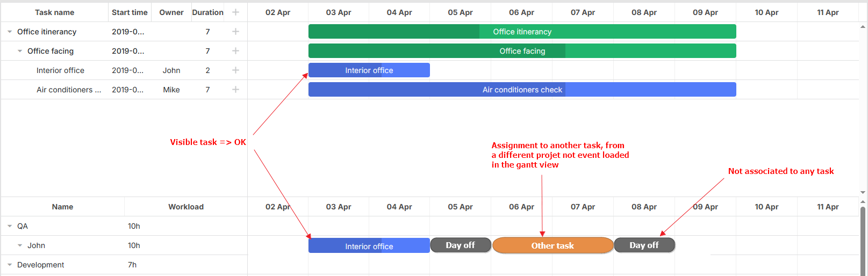Click owner cell John for Interior office

coord(171,70)
